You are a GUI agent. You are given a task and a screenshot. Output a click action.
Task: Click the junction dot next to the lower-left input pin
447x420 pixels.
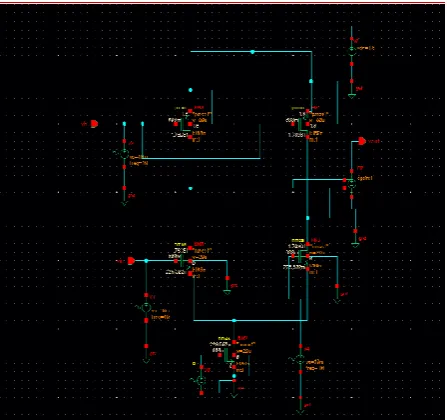coord(146,261)
